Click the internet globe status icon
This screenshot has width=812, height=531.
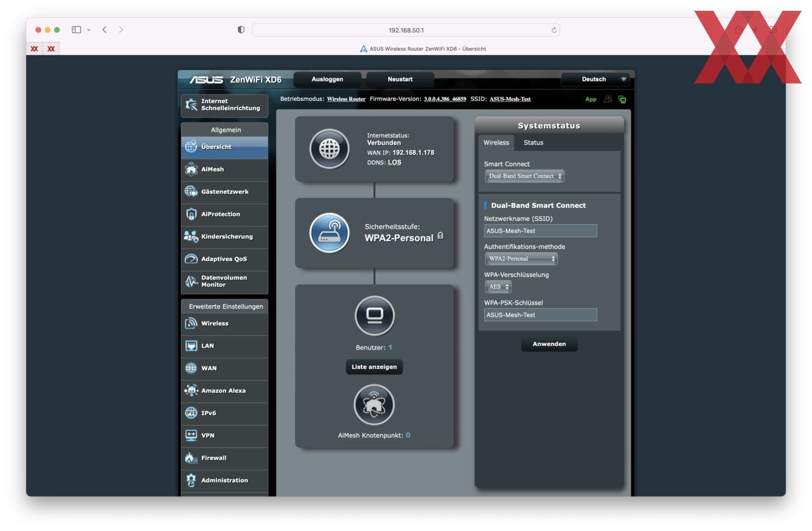pos(330,149)
